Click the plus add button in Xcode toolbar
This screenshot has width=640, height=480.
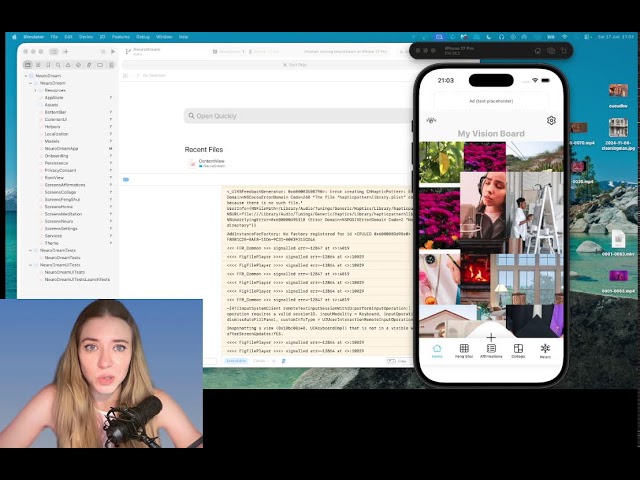[x=66, y=51]
